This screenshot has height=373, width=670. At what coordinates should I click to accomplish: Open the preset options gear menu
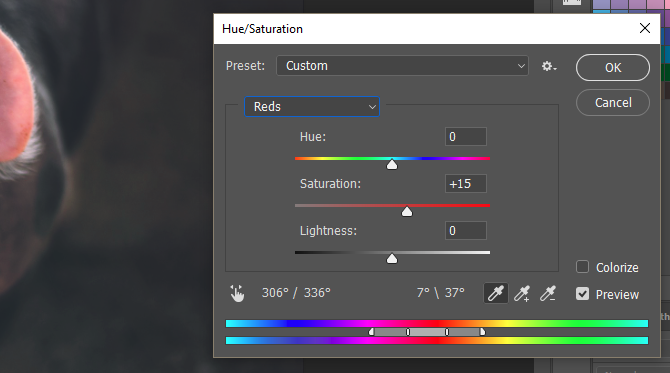click(549, 66)
